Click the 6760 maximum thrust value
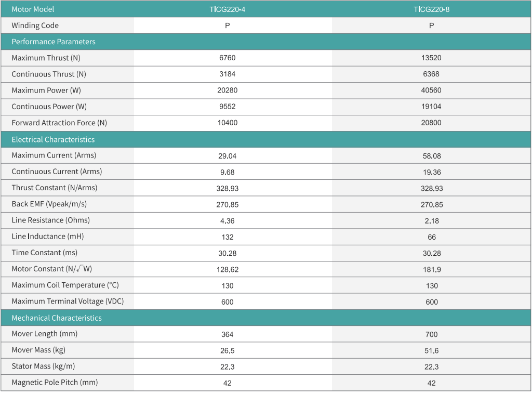This screenshot has width=532, height=393. (x=227, y=58)
